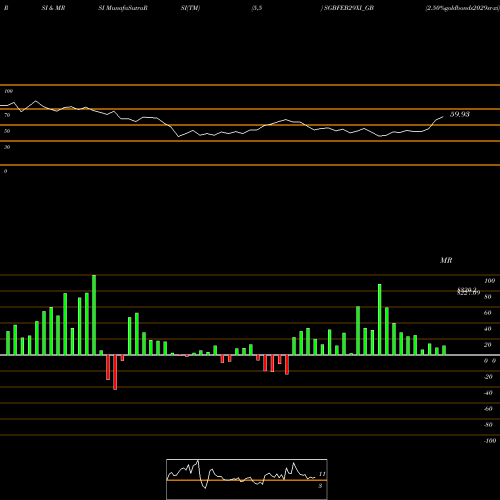The width and height of the screenshot is (500, 500).
Task: Click the 30 level label on RSI axis
Action: (x=7, y=147)
